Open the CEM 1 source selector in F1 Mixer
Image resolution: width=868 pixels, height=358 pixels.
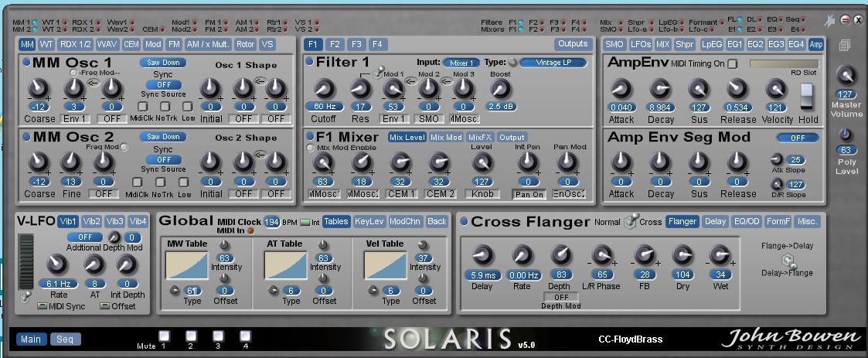[402, 194]
